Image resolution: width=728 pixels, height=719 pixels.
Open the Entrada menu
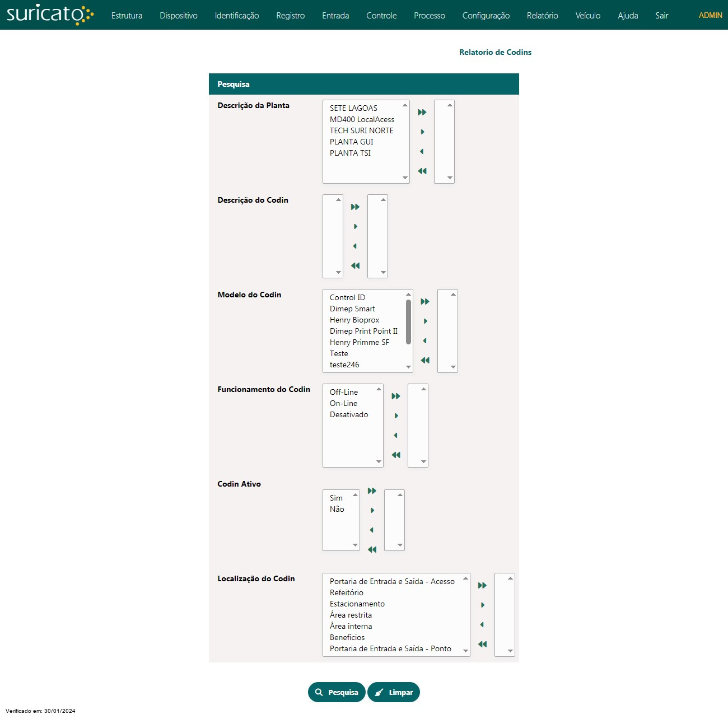pos(335,16)
